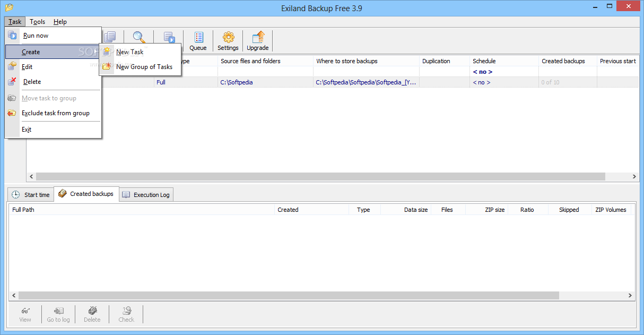
Task: Click backups list scrollbar right arrow
Action: coord(630,295)
